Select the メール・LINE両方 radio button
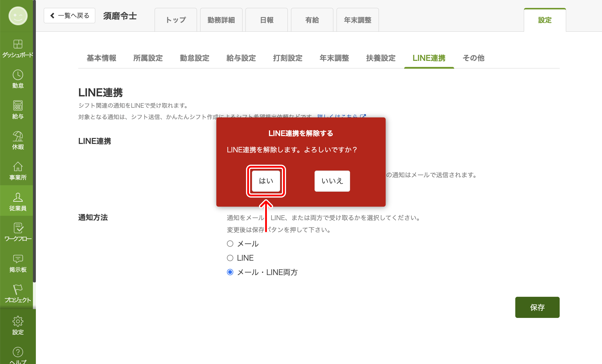 click(x=230, y=272)
